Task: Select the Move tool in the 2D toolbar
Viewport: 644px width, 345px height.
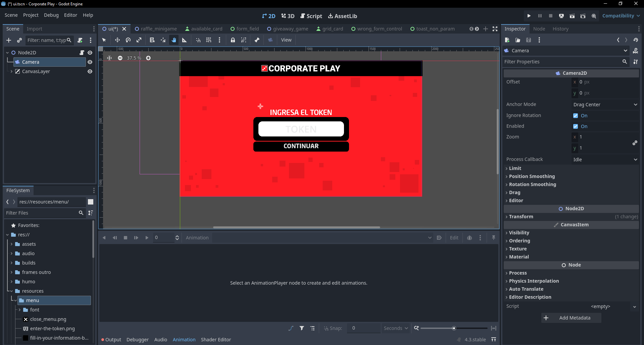Action: click(117, 40)
